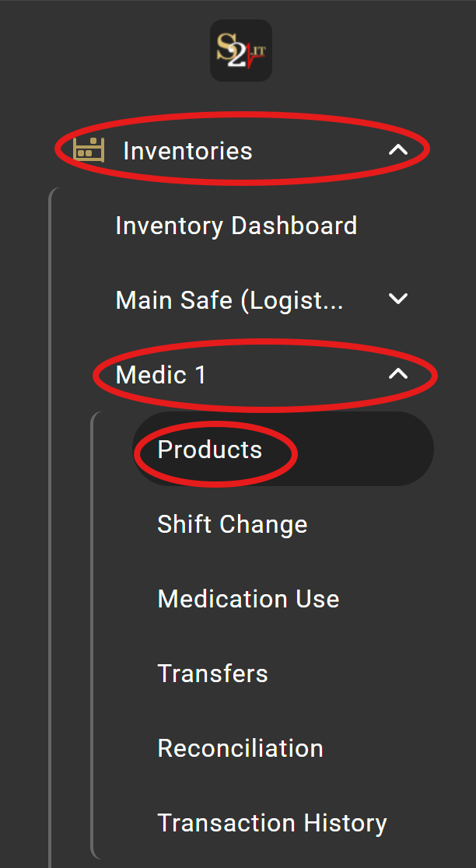
Task: Click the Inventories shelf icon
Action: tap(87, 150)
